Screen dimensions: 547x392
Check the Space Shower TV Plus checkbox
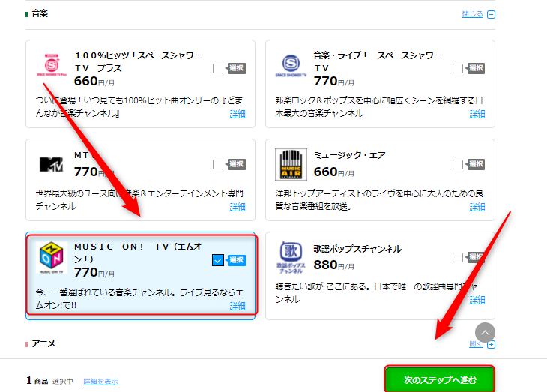tap(218, 68)
